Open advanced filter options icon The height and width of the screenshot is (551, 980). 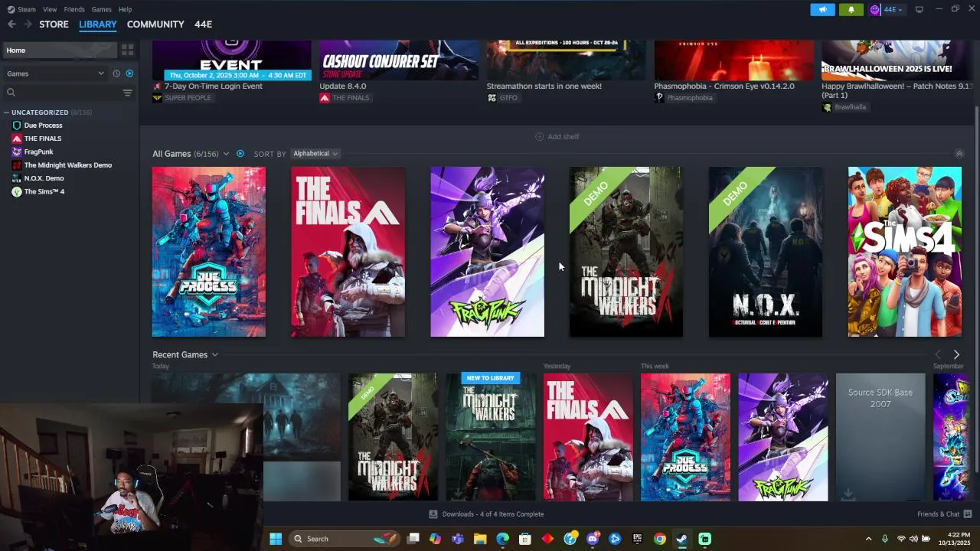128,93
